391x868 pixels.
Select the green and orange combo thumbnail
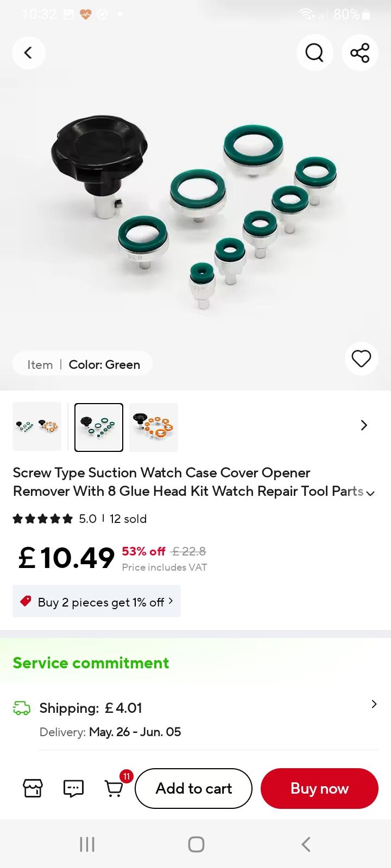[x=37, y=427]
